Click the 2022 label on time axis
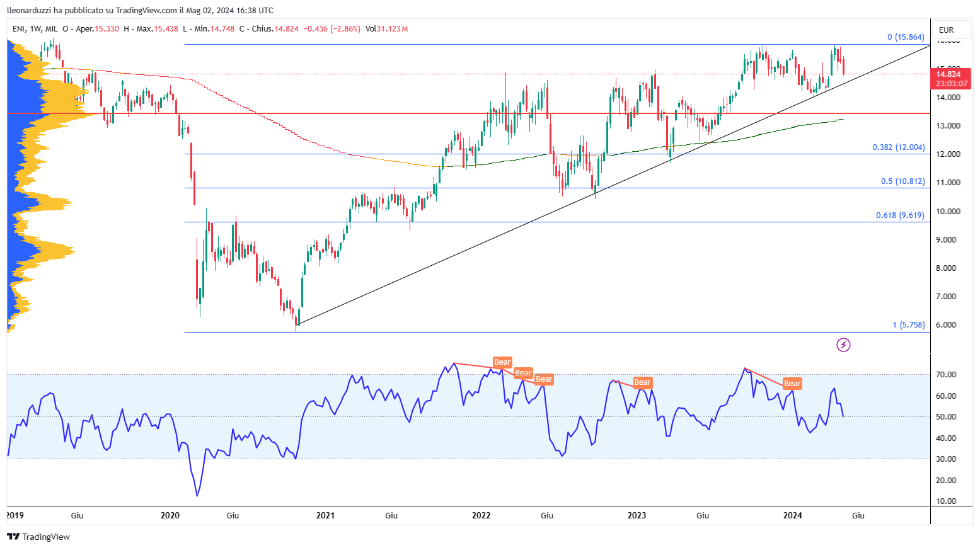 481,515
